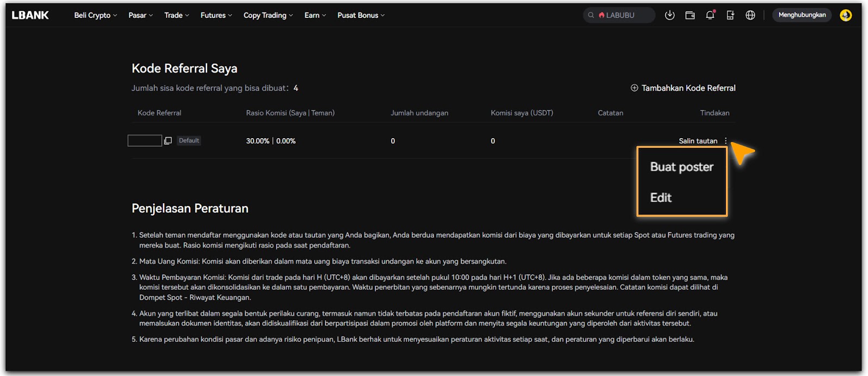Screen dimensions: 868x376
Task: Expand the Futures dropdown menu
Action: (216, 15)
